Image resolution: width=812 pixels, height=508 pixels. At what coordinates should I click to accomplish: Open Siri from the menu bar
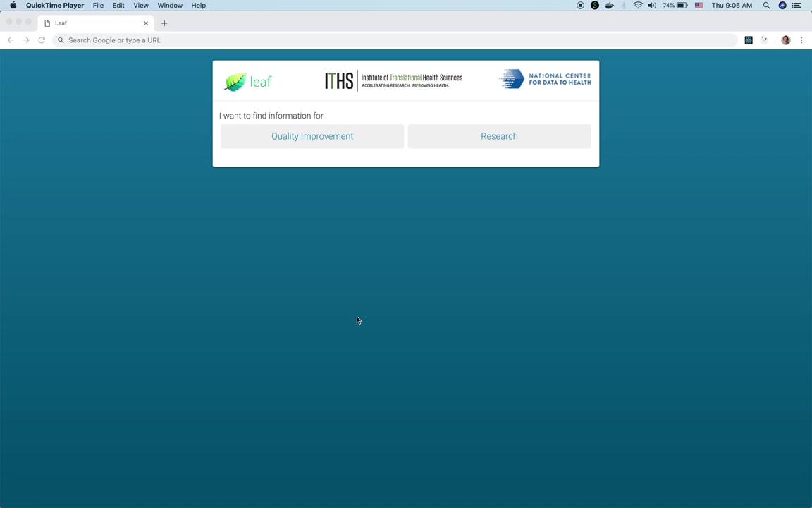point(782,5)
